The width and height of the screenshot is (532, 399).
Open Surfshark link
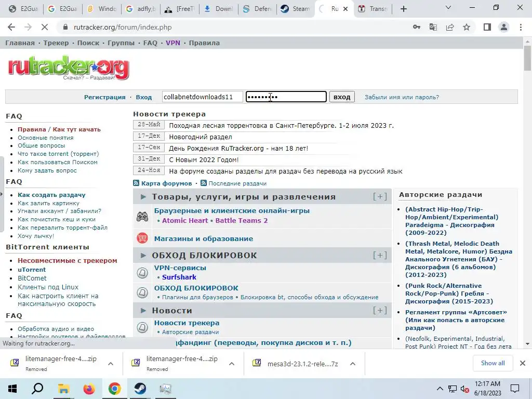[179, 277]
